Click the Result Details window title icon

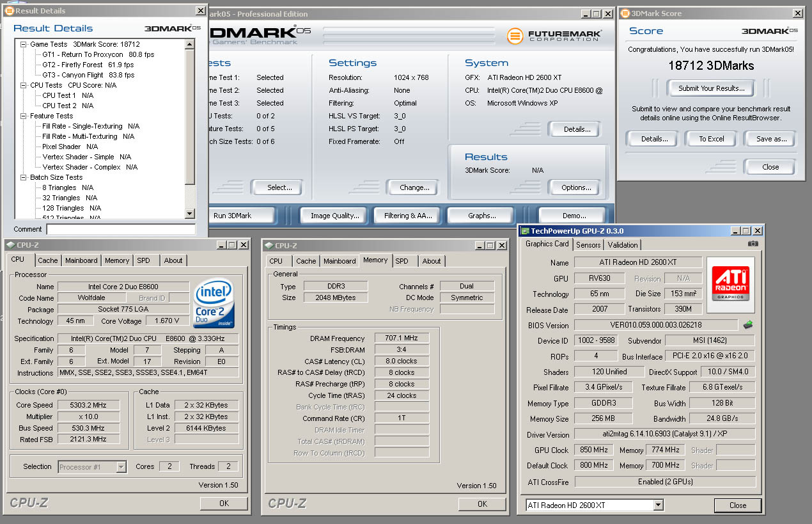coord(8,11)
